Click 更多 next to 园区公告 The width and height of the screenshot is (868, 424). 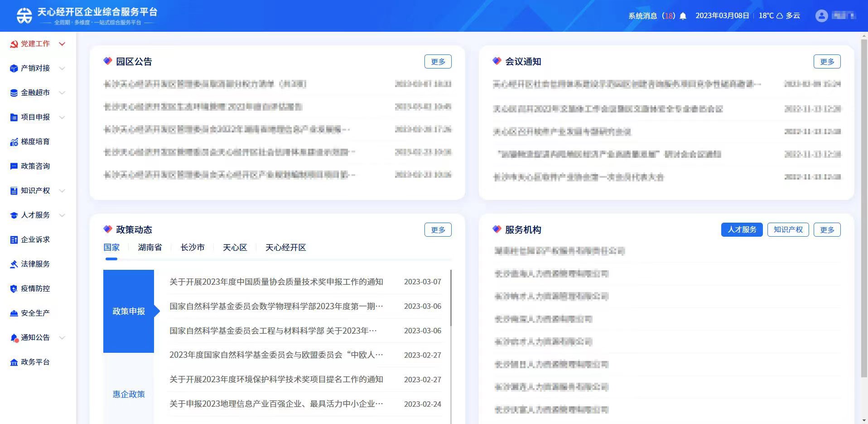(437, 61)
